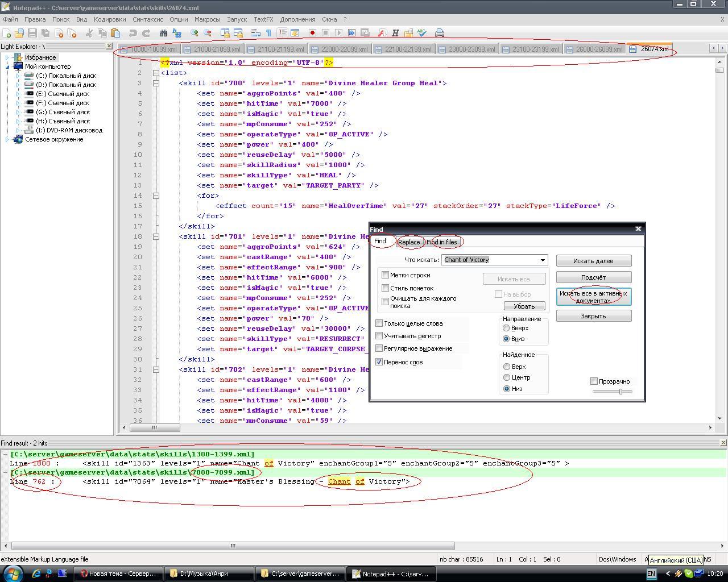728x582 pixels.
Task: Open Find via binoculars toolbar icon
Action: (164, 33)
